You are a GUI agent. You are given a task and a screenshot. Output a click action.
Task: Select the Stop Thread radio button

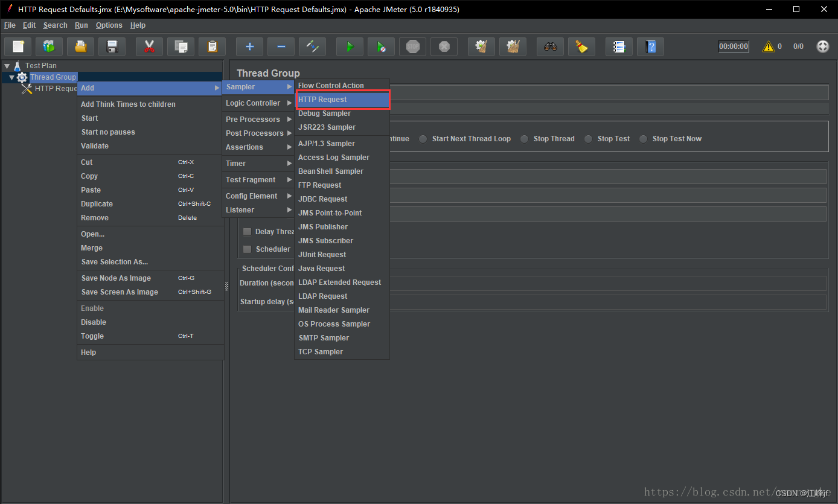click(525, 139)
